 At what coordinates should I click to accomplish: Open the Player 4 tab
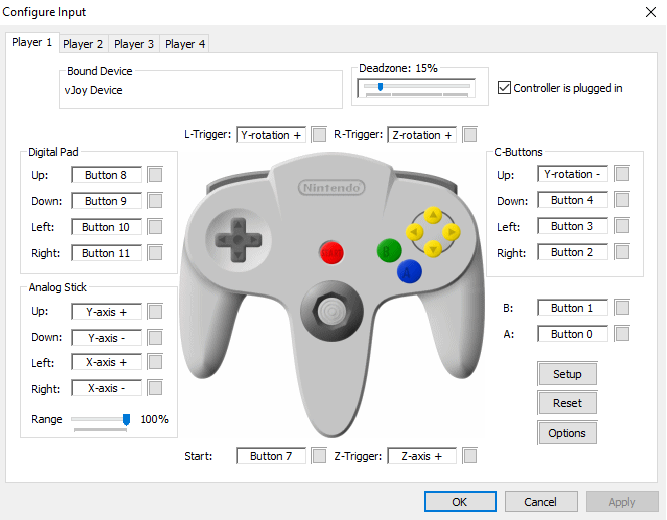[185, 44]
